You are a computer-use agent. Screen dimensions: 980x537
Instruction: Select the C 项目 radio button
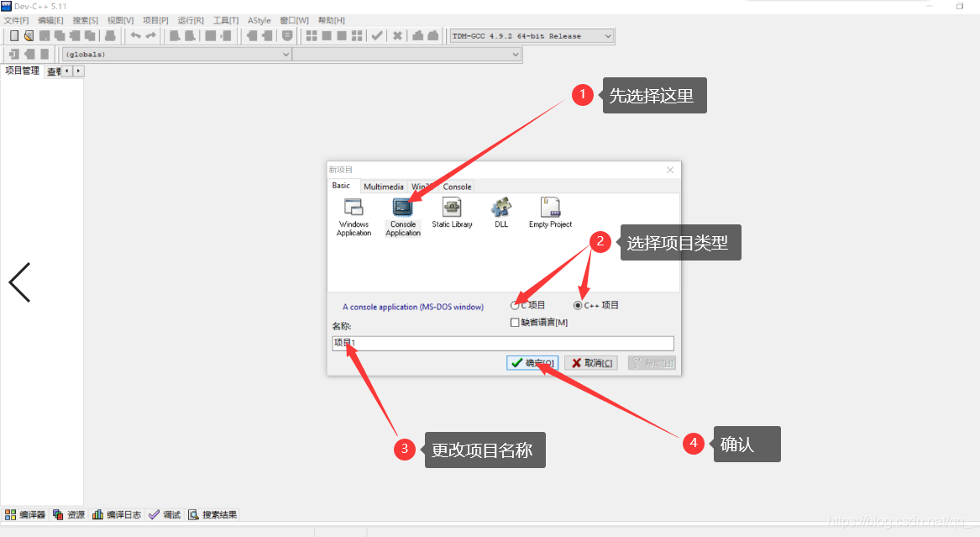coord(515,305)
